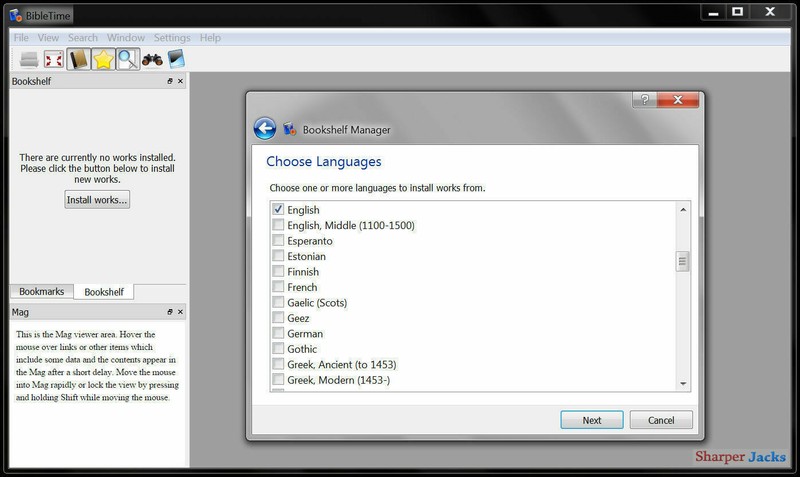
Task: Tick the Finnish checkbox
Action: click(x=278, y=271)
